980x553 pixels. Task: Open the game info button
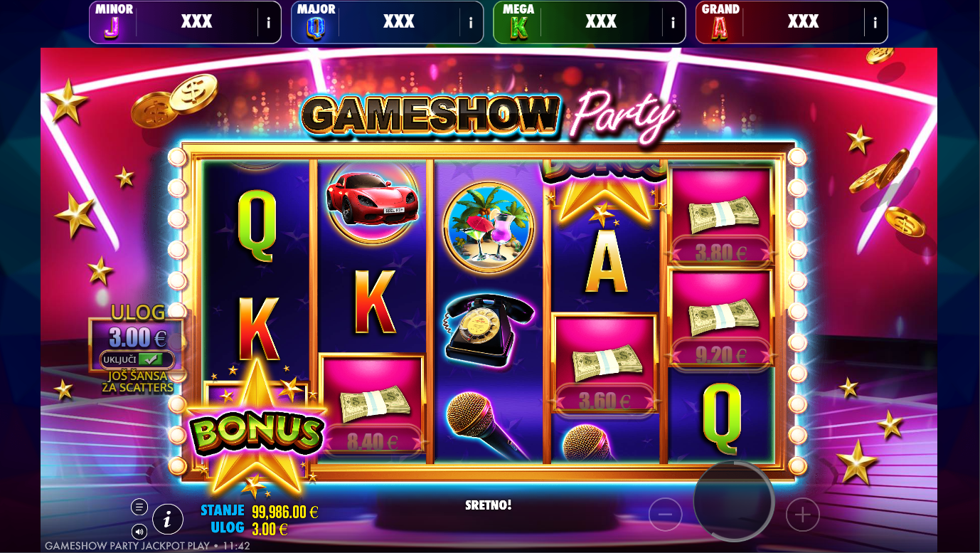pos(168,520)
